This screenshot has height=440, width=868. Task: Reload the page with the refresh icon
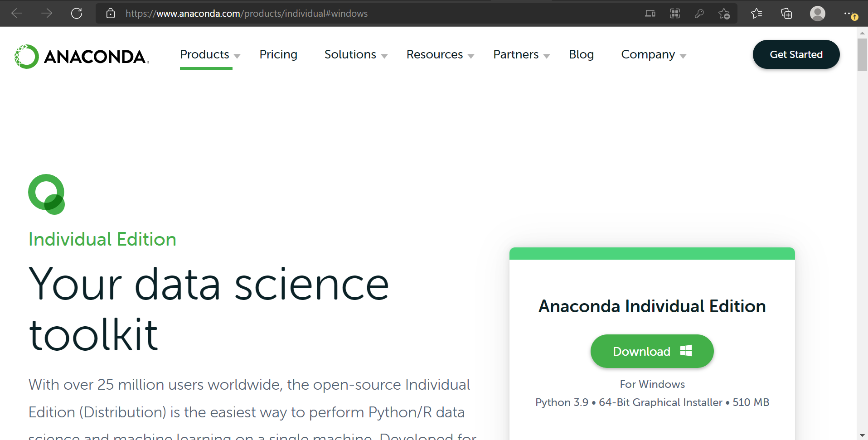[x=77, y=13]
